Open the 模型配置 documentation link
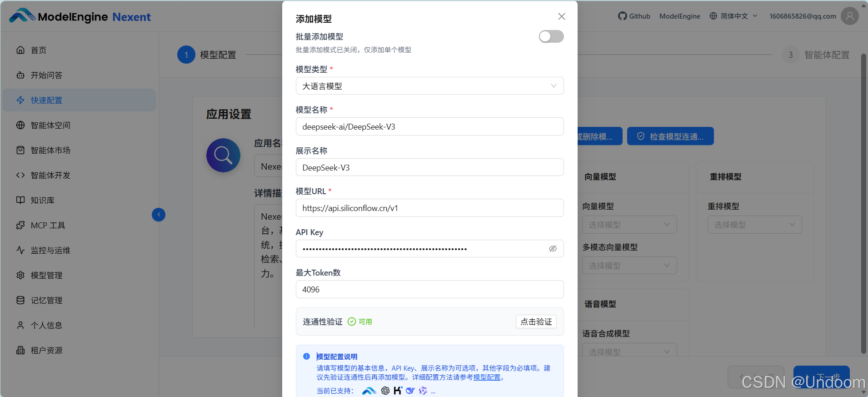 click(487, 377)
